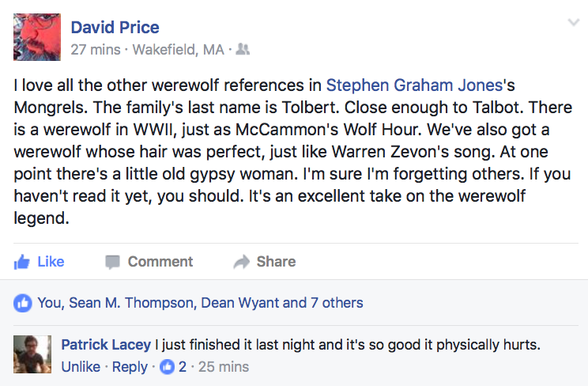Image resolution: width=588 pixels, height=386 pixels.
Task: Open the Stephen Graham Jones link
Action: pyautogui.click(x=414, y=85)
